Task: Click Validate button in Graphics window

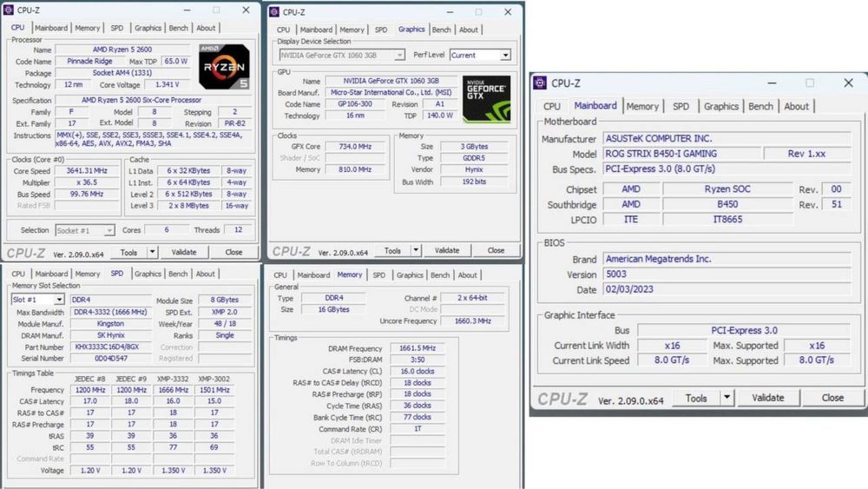Action: (447, 250)
